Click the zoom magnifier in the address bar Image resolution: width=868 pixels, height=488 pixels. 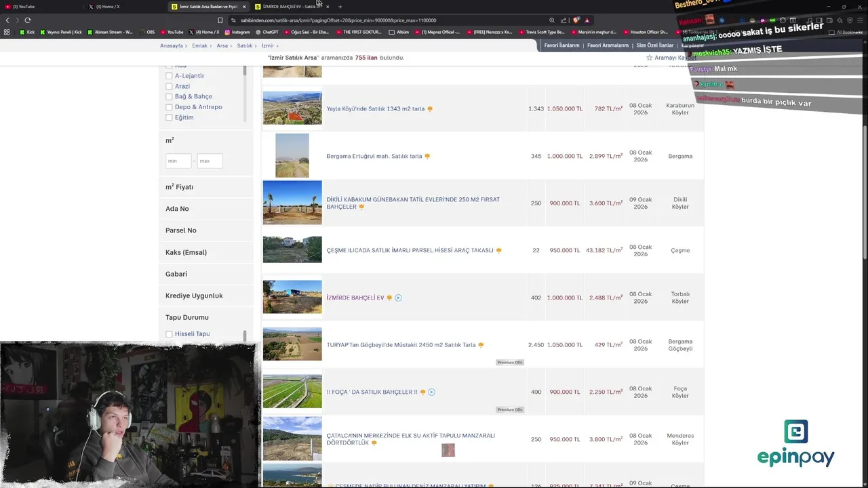coord(552,20)
